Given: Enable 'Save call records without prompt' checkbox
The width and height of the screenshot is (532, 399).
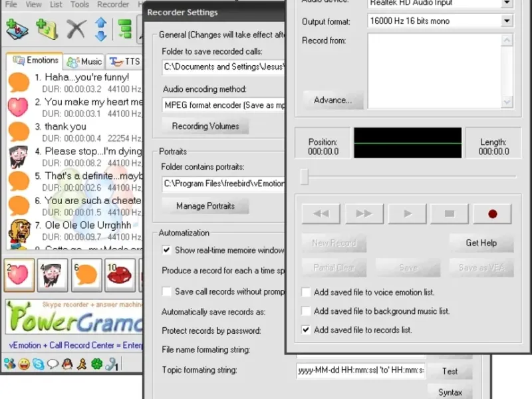Looking at the screenshot, I should [166, 291].
